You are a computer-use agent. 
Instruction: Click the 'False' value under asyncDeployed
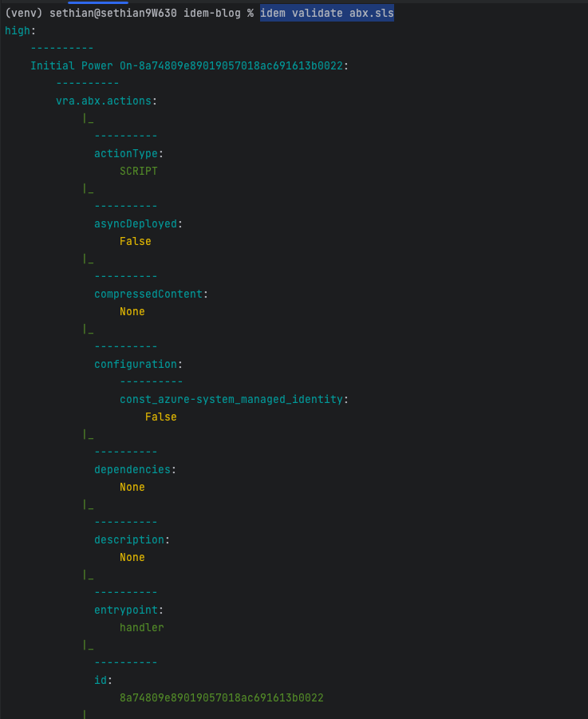coord(135,241)
